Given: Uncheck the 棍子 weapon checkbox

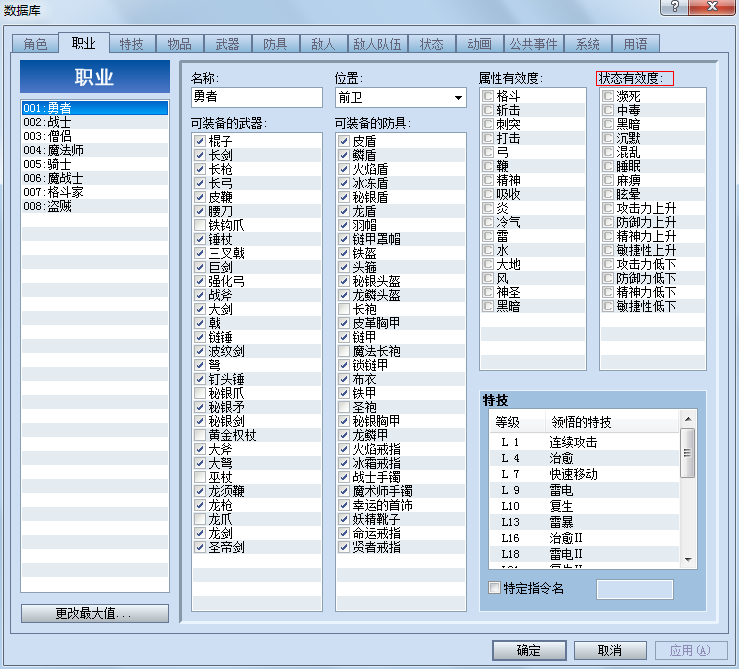Looking at the screenshot, I should (x=200, y=141).
